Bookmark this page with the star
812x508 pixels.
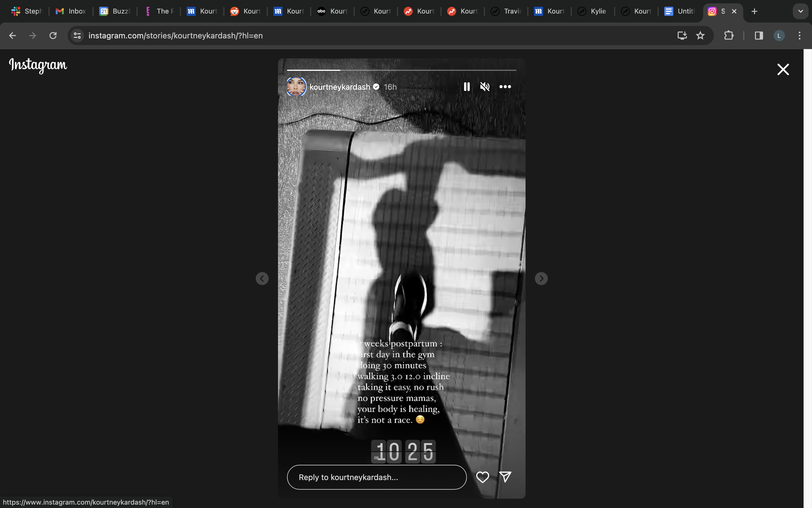coord(700,36)
